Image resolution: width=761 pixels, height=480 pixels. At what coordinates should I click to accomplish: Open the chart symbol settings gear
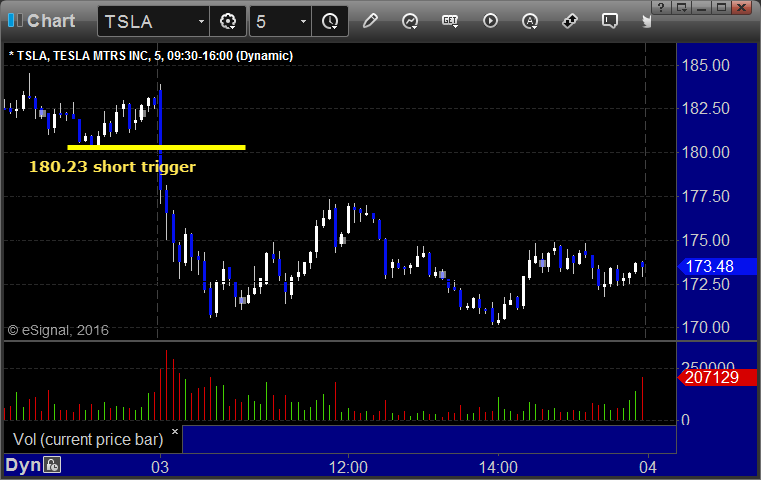coord(228,21)
